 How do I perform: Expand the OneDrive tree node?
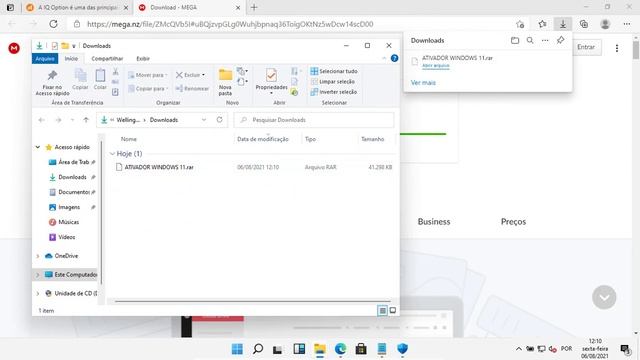coord(38,256)
